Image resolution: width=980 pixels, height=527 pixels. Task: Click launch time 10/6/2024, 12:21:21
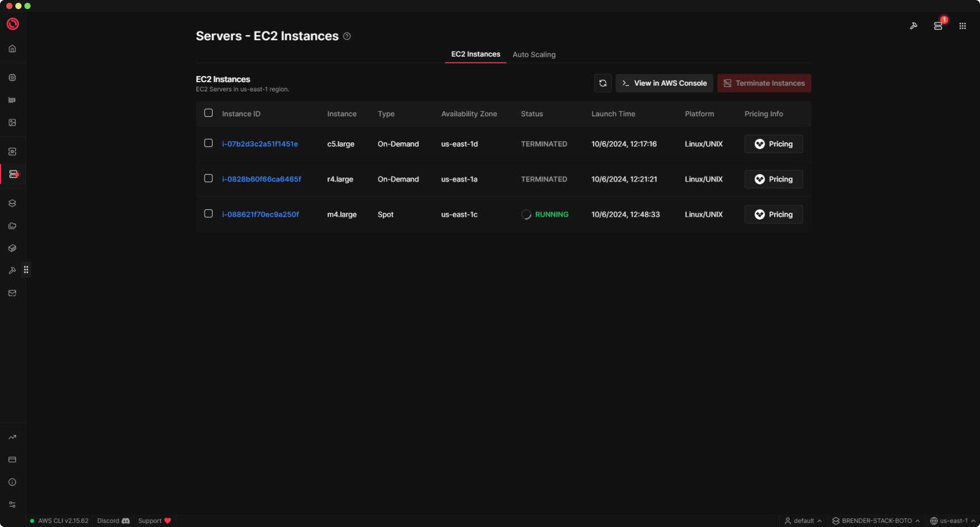tap(624, 179)
